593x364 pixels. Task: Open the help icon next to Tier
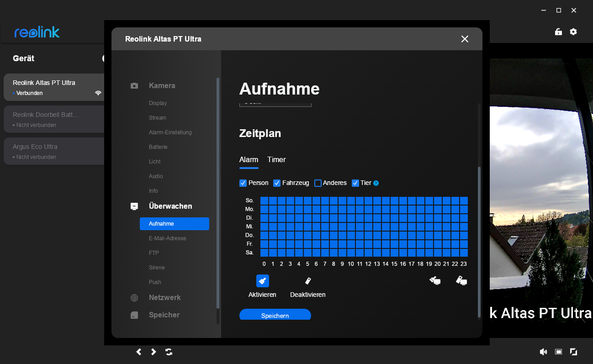click(376, 183)
